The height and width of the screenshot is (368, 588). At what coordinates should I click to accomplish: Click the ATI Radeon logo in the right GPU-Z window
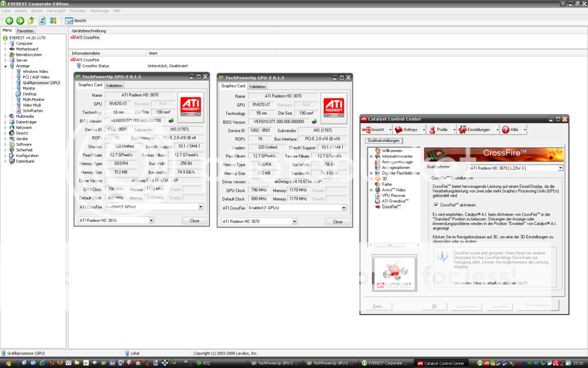coord(334,108)
